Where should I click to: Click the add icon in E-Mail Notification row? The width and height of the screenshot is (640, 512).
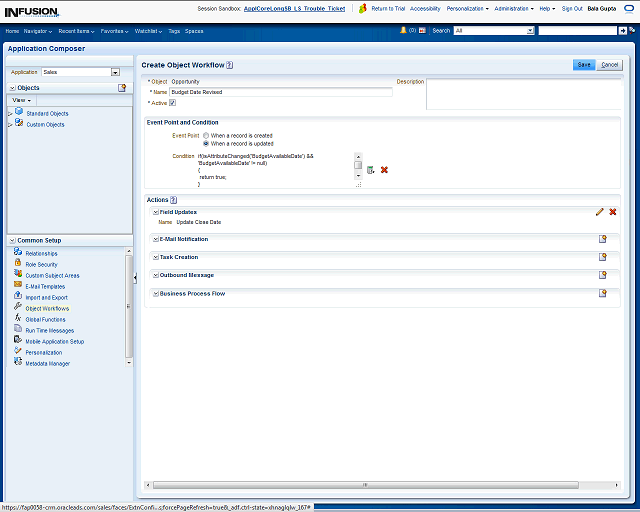(x=603, y=239)
